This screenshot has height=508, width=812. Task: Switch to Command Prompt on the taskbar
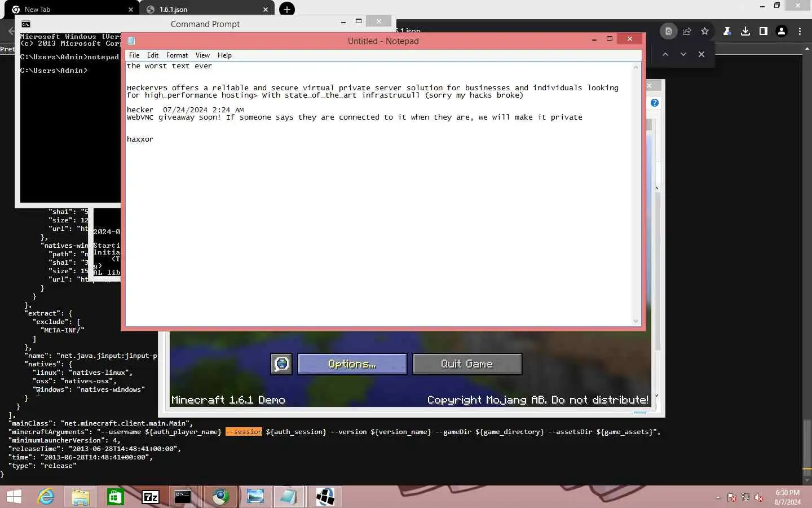(183, 497)
